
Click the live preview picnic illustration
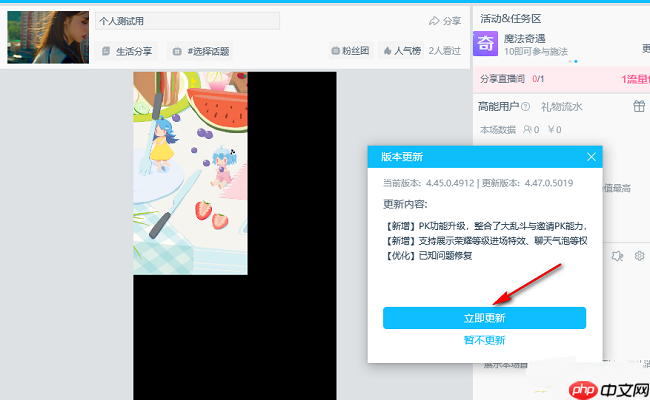pyautogui.click(x=190, y=173)
